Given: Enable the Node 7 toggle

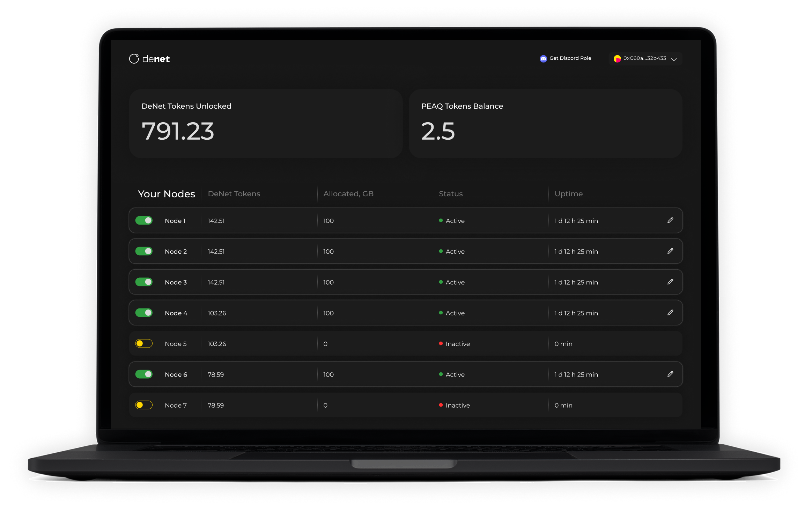Looking at the screenshot, I should (x=144, y=405).
